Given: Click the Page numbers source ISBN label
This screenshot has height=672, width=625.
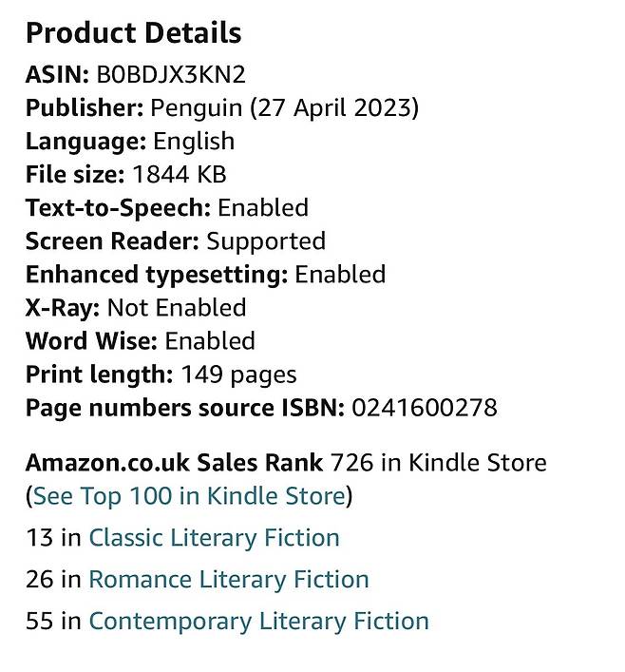Looking at the screenshot, I should (x=184, y=409).
